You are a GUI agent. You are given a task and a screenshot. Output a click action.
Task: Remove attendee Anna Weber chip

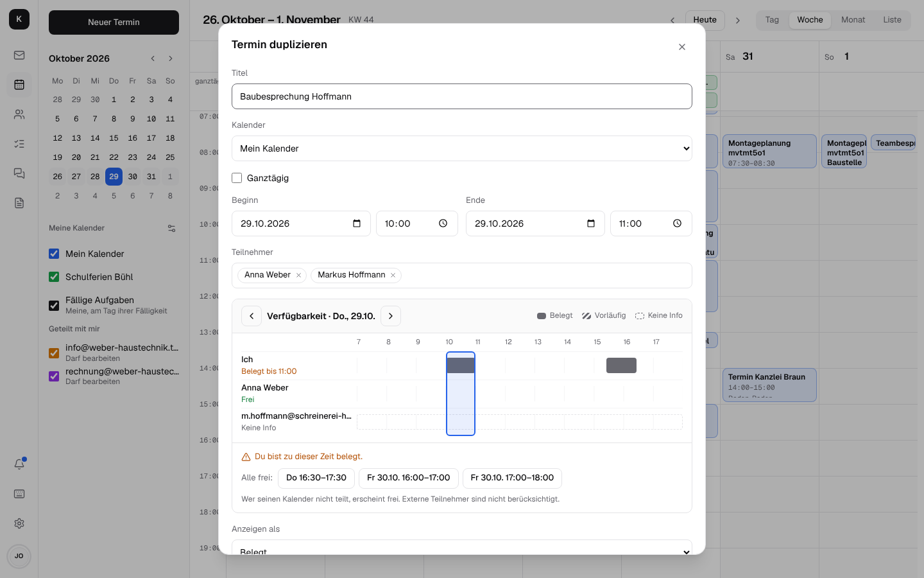click(x=298, y=276)
